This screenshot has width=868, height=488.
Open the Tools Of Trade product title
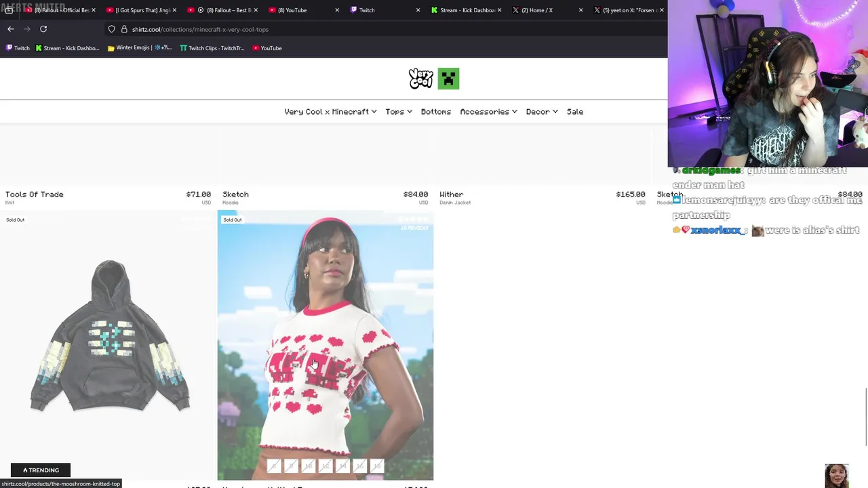(x=35, y=195)
